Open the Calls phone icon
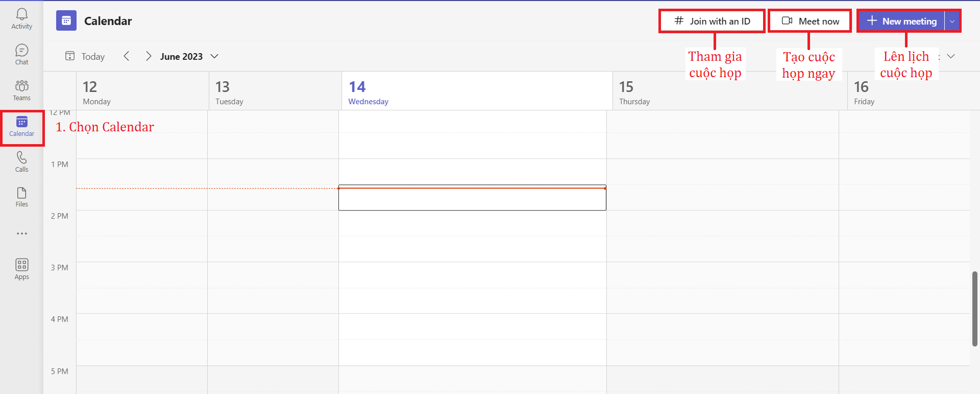The height and width of the screenshot is (394, 980). pyautogui.click(x=21, y=161)
